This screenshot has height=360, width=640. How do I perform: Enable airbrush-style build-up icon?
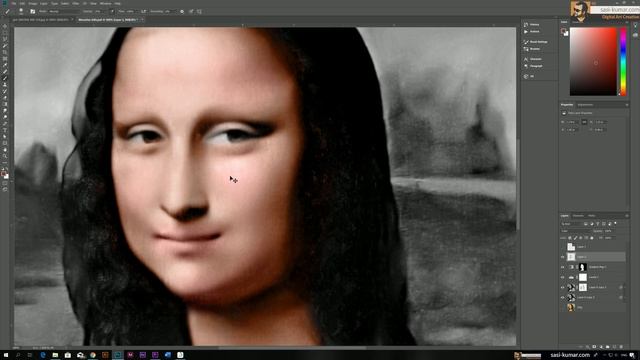click(143, 11)
